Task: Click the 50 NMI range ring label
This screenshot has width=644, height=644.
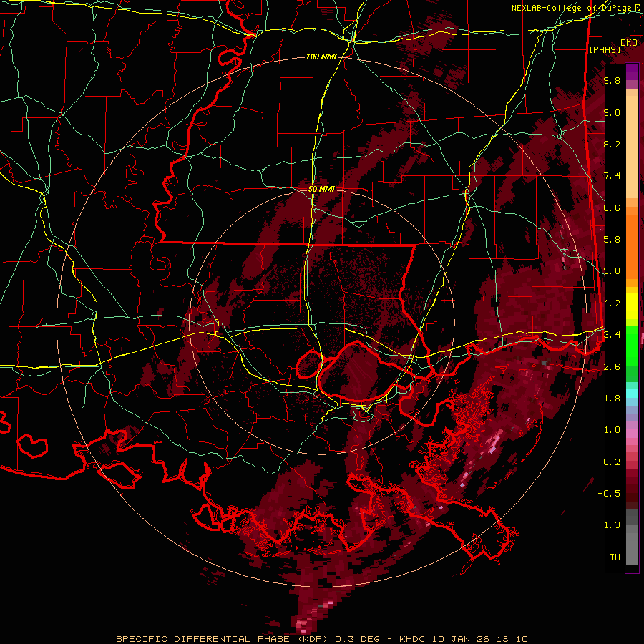Action: coord(321,189)
